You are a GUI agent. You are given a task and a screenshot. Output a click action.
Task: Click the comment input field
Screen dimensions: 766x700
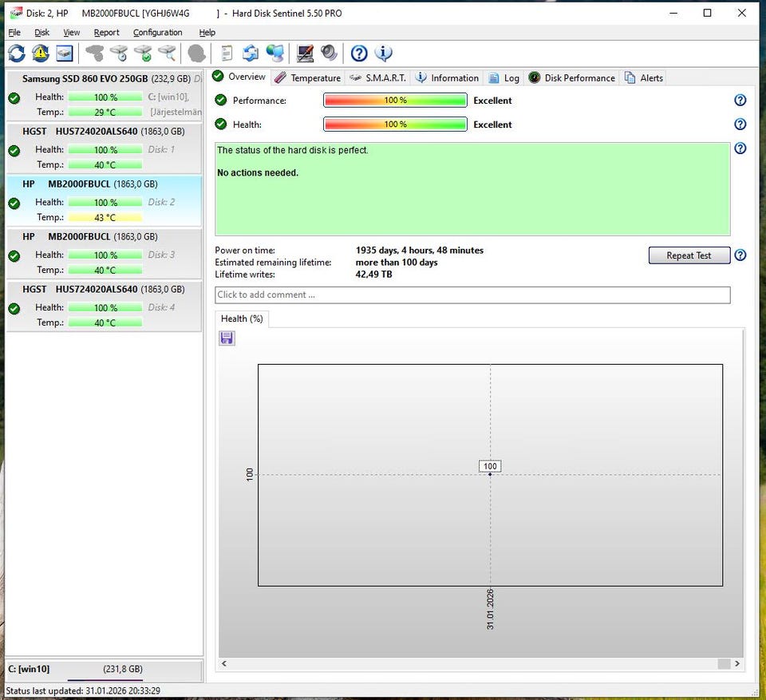(x=472, y=295)
